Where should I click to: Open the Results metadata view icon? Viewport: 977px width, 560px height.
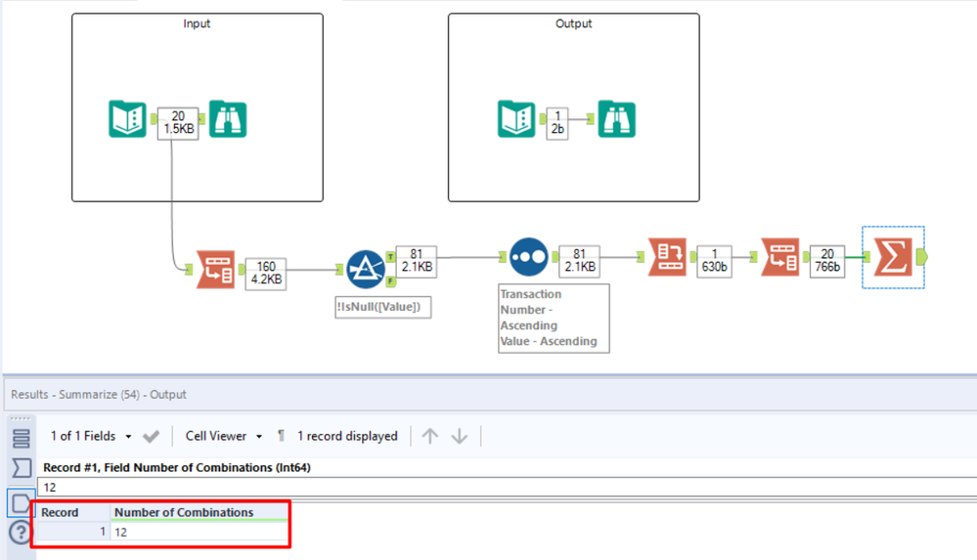coord(22,439)
